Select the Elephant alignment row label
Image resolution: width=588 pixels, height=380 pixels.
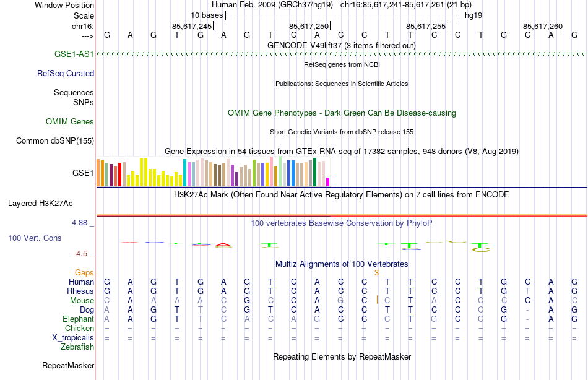click(78, 319)
